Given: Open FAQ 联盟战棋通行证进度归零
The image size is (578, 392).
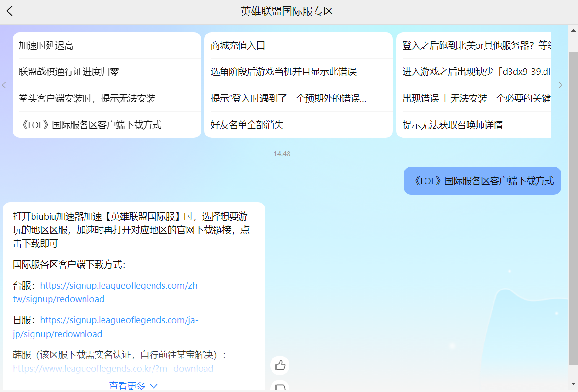Looking at the screenshot, I should coord(107,71).
